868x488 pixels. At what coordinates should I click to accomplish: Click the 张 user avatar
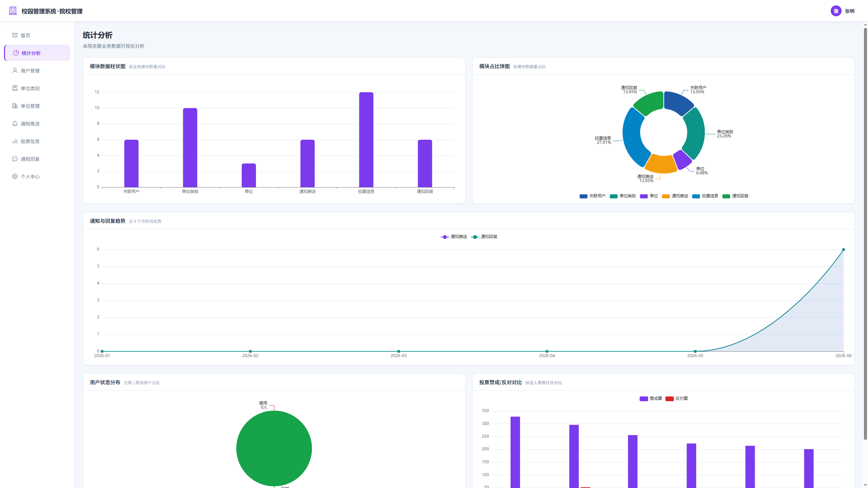[836, 11]
